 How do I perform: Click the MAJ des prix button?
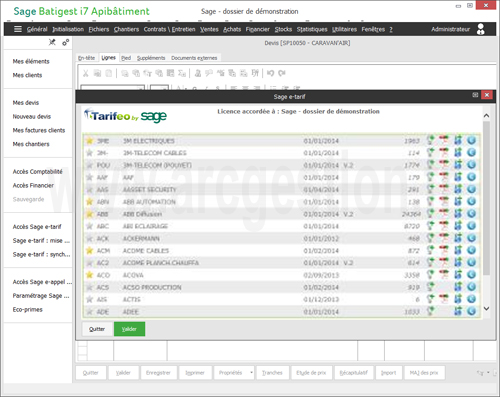424,373
